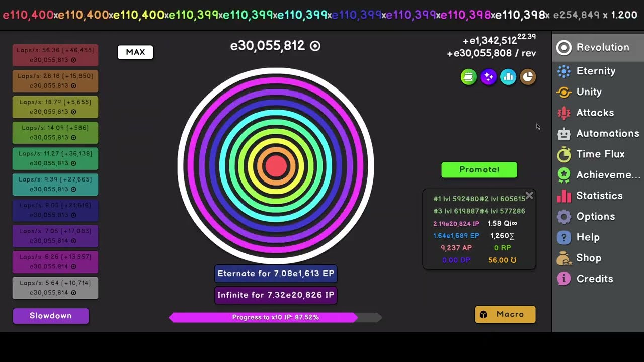Screen dimensions: 644x362
Task: Click the Eternity dotted-circle icon
Action: [564, 71]
